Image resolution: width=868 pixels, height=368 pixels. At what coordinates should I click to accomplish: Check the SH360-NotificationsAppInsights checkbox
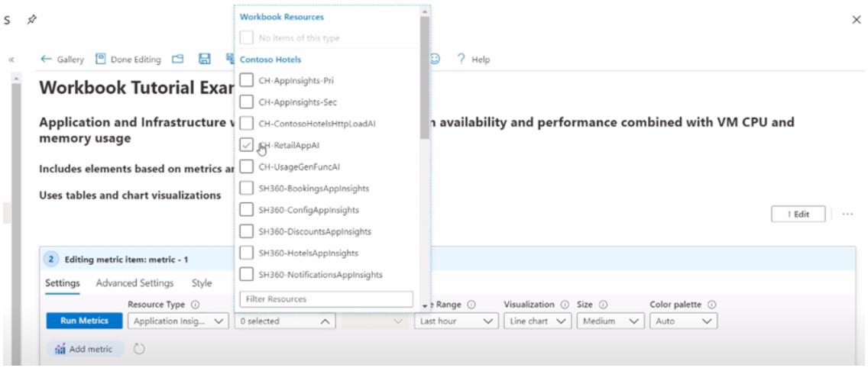pos(247,274)
